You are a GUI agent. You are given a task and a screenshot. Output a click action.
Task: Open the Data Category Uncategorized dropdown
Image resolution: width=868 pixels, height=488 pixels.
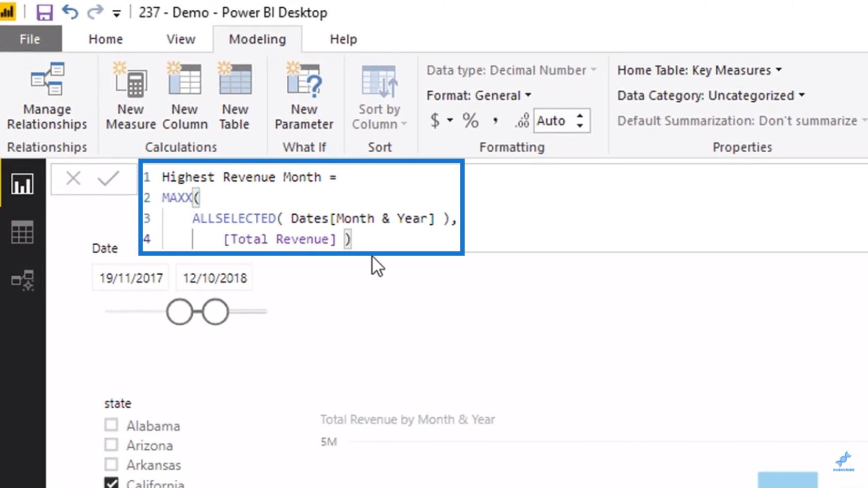[x=711, y=96]
